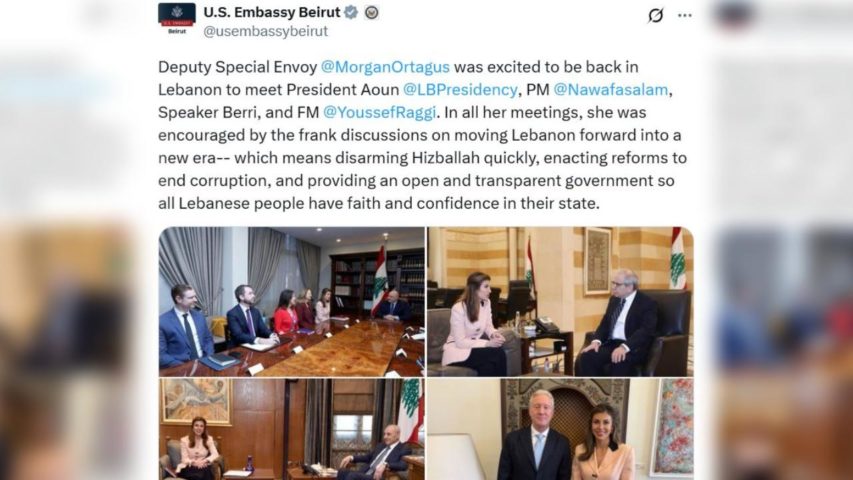Open the three-dot more options menu

pyautogui.click(x=684, y=15)
